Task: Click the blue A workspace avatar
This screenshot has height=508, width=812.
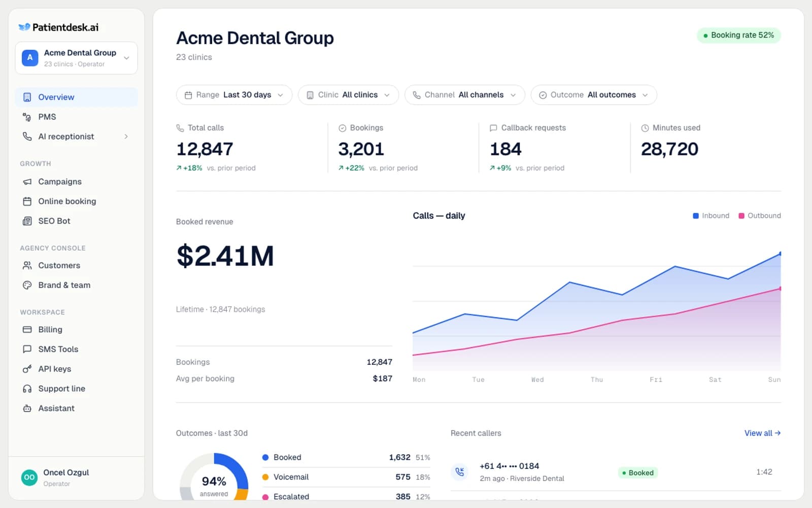Action: click(30, 58)
